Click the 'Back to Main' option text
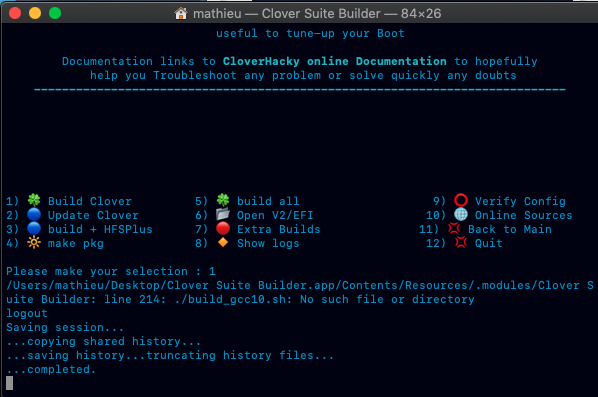This screenshot has height=397, width=598. [510, 229]
